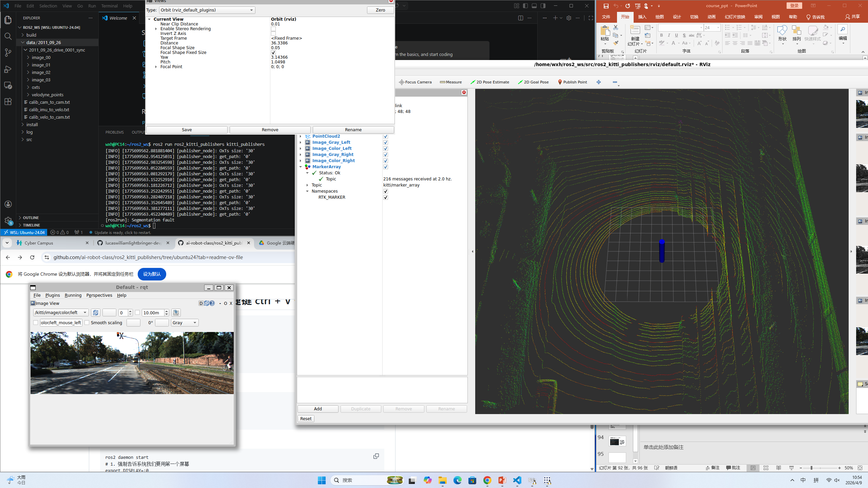Open File Explorer from taskbar
868x488 pixels.
[x=442, y=480]
